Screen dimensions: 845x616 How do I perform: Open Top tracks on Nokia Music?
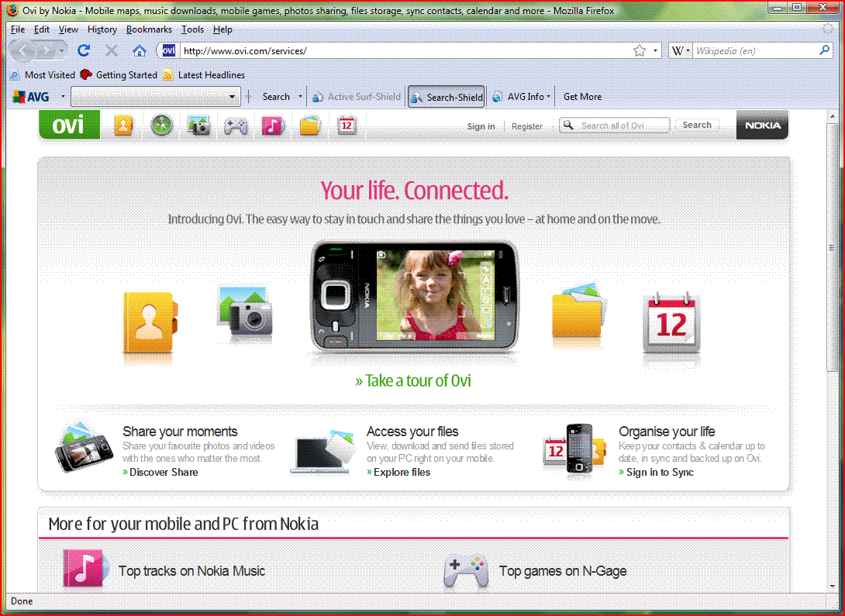point(191,571)
